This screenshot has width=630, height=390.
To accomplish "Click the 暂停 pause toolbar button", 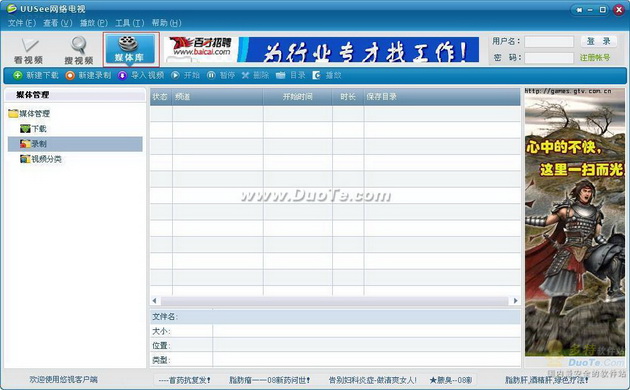I will pyautogui.click(x=221, y=75).
